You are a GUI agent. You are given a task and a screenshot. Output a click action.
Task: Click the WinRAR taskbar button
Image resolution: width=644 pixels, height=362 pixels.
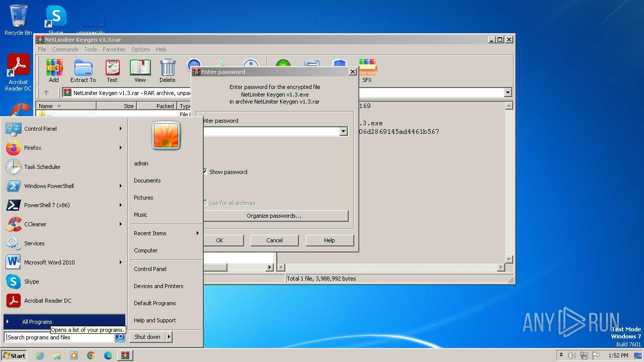coord(125,355)
